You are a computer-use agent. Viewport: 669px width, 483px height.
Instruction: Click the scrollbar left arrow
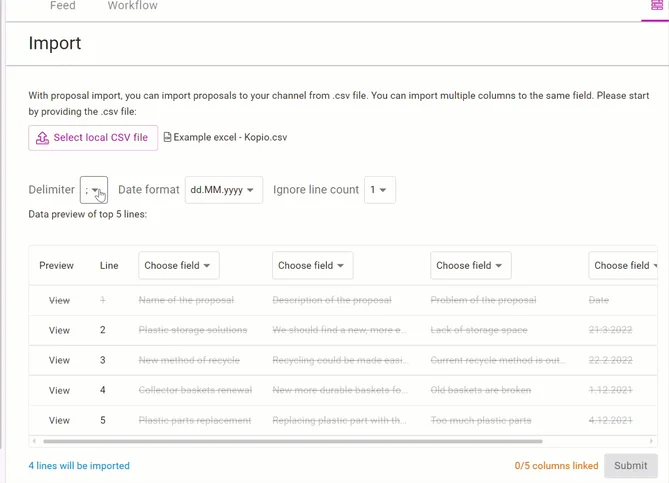pyautogui.click(x=34, y=441)
